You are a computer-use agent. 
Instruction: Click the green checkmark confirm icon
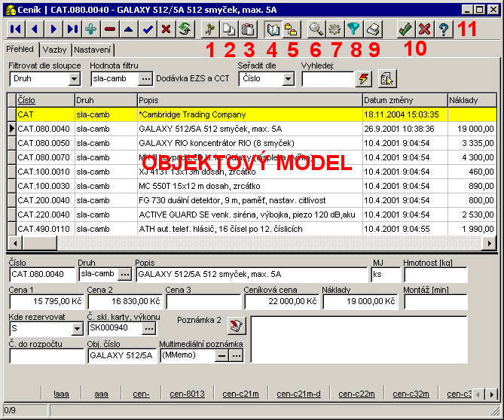tap(405, 29)
